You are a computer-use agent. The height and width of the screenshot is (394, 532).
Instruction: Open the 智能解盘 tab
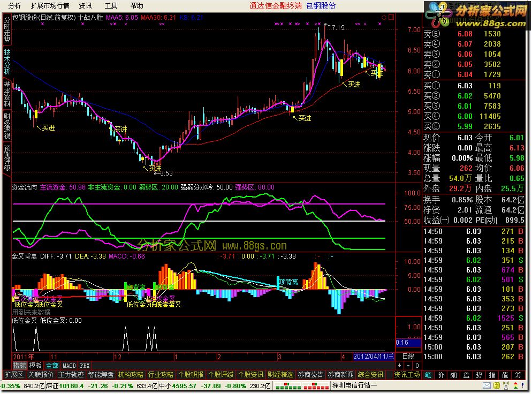pos(101,375)
